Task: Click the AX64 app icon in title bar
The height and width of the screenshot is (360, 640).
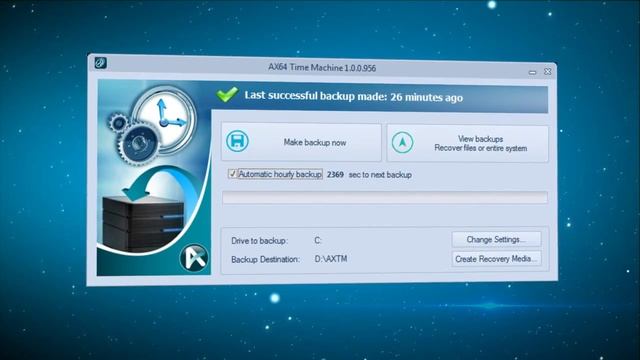Action: point(100,63)
